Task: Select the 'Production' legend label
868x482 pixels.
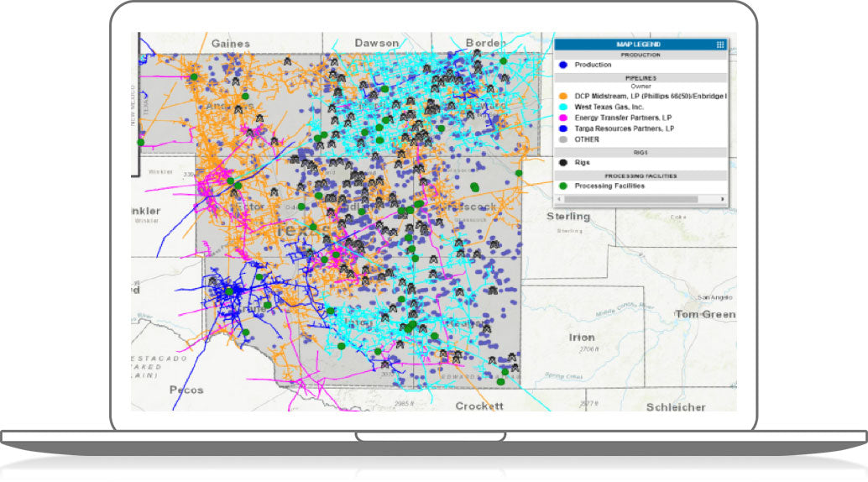Action: point(593,65)
